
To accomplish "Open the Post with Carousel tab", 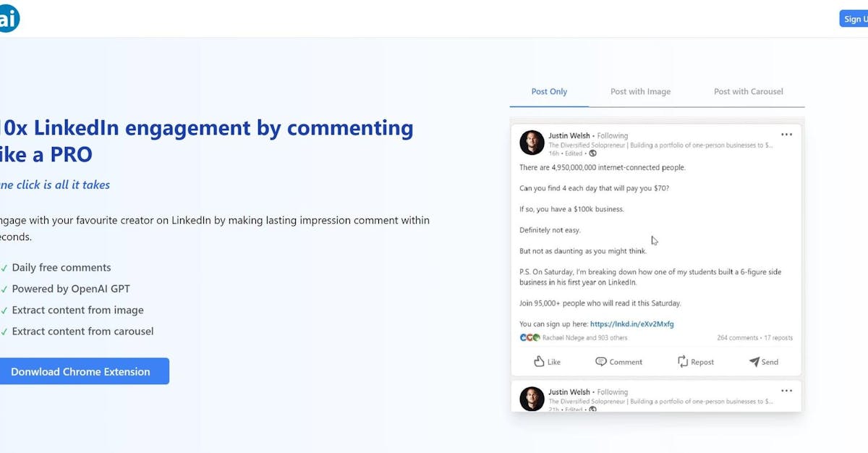I will [748, 92].
